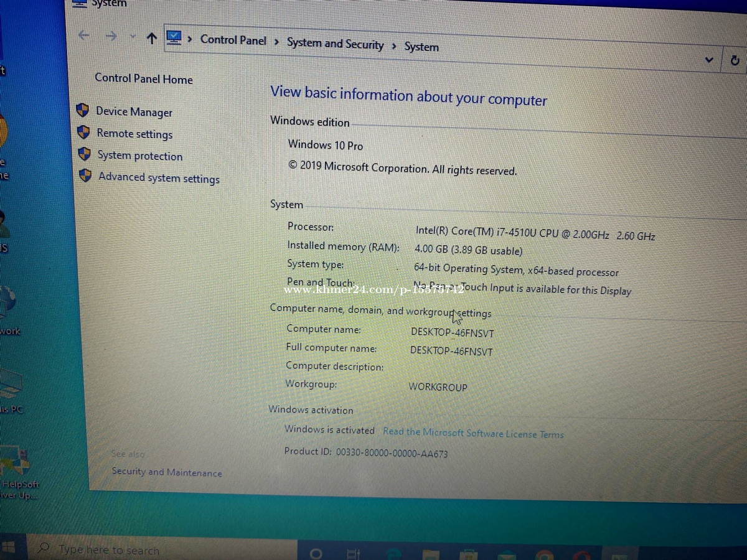Click the Forward navigation arrow
The height and width of the screenshot is (560, 747).
(111, 36)
